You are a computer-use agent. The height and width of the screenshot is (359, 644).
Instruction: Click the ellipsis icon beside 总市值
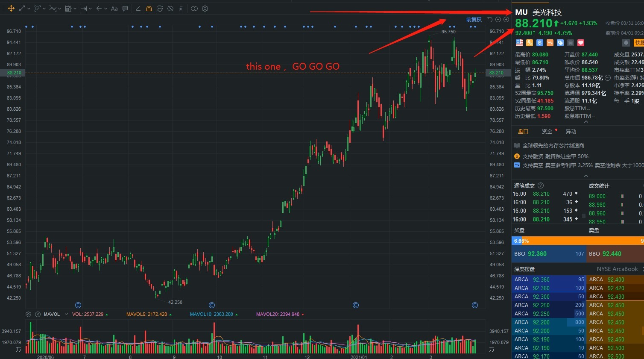[608, 78]
